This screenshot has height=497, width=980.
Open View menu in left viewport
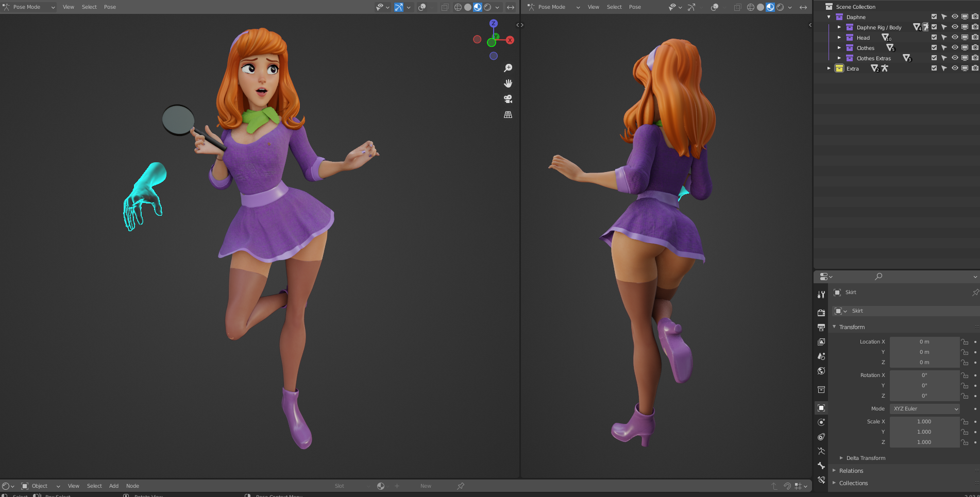coord(69,7)
